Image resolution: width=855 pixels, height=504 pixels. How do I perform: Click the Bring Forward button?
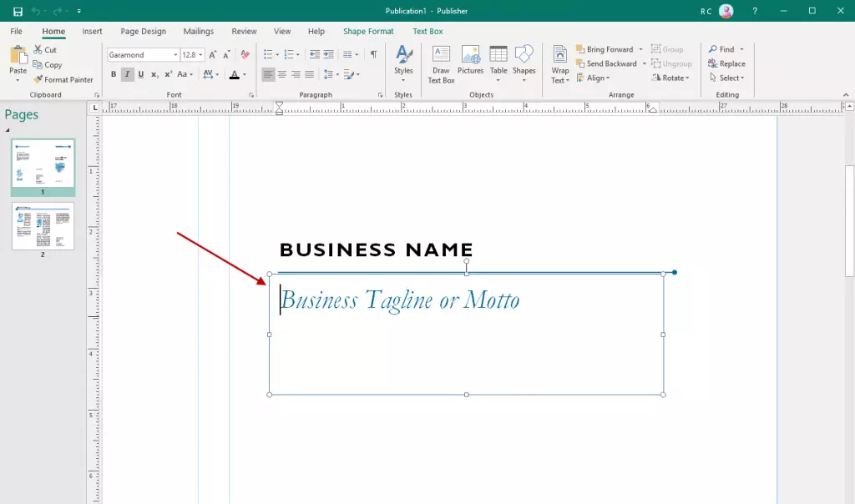pos(605,49)
